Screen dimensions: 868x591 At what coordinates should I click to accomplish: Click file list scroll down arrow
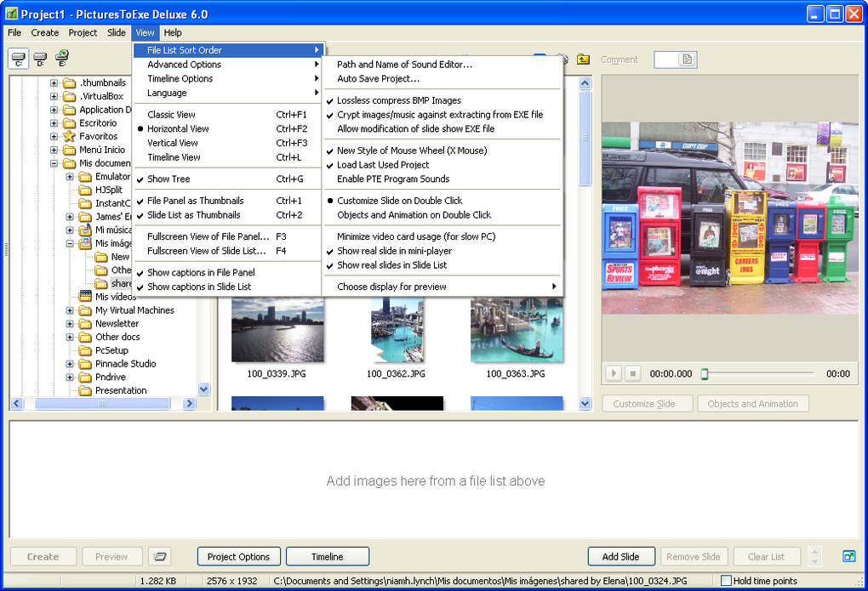pyautogui.click(x=585, y=404)
